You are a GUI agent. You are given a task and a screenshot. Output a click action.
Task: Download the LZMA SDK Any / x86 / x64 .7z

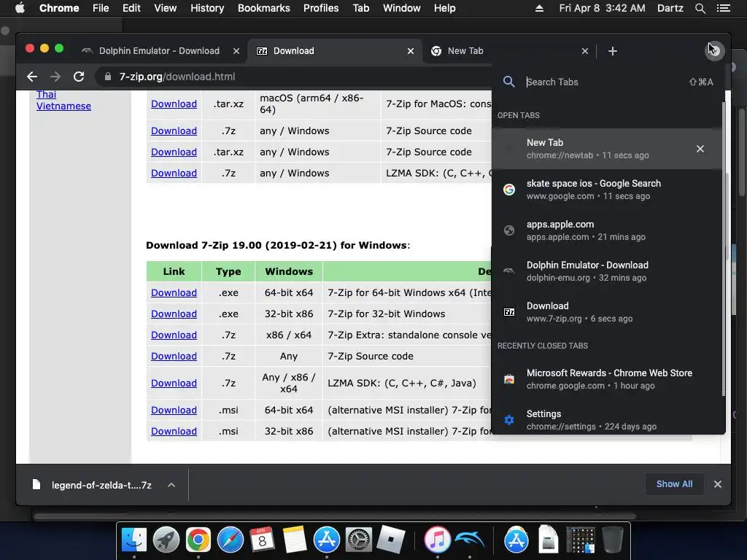tap(174, 384)
